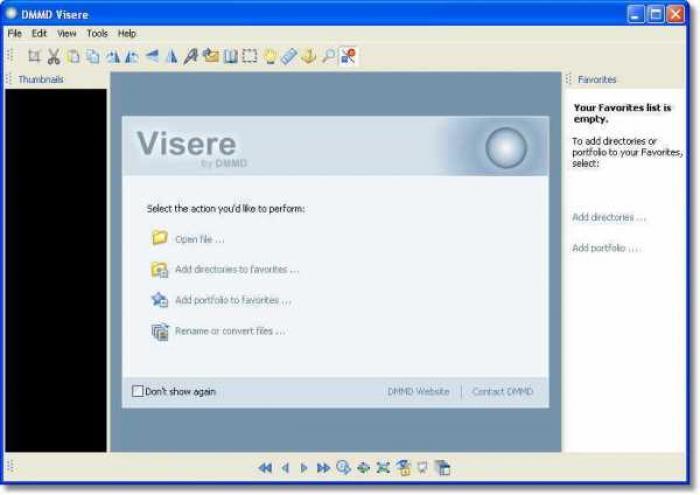Click the stacked windows icon in bottom toolbar
Image resolution: width=700 pixels, height=495 pixels.
tap(443, 468)
